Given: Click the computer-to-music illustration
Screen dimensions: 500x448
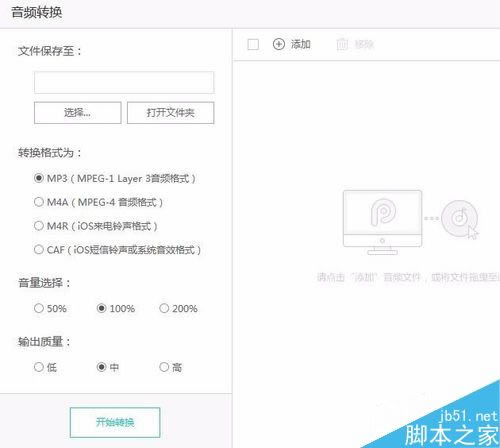Looking at the screenshot, I should coord(411,222).
